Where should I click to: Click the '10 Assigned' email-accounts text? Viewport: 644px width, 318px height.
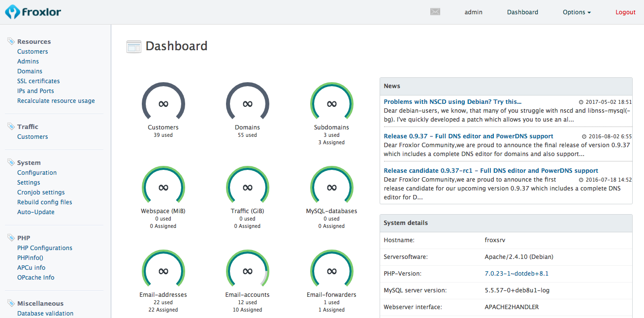pos(248,310)
